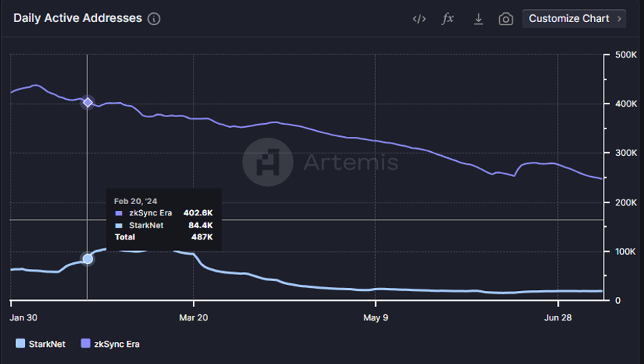
Task: Download the chart data
Action: coord(478,19)
